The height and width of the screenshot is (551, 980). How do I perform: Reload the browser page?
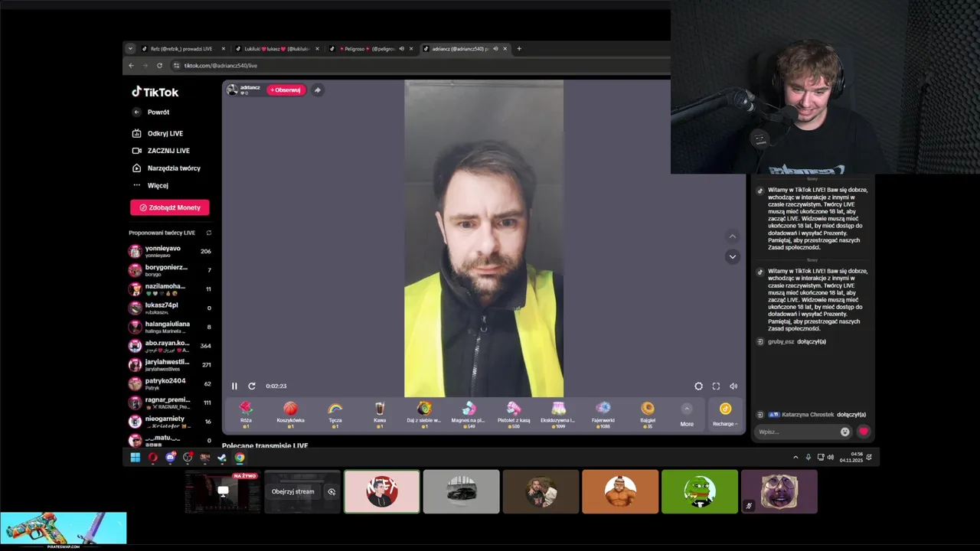tap(159, 66)
